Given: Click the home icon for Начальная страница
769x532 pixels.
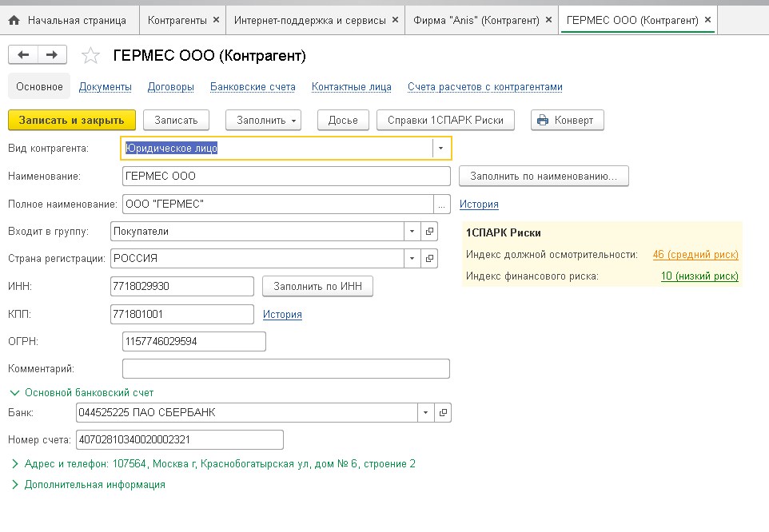Looking at the screenshot, I should (14, 19).
